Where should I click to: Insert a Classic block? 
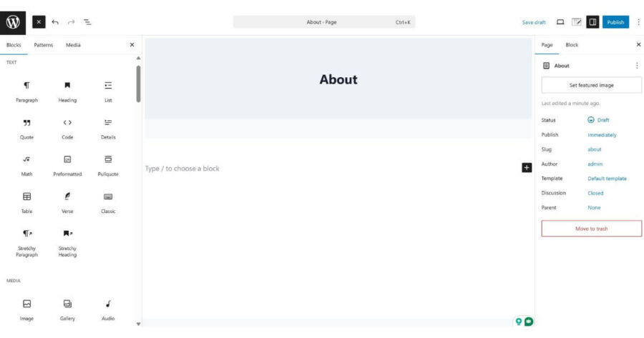click(x=108, y=203)
